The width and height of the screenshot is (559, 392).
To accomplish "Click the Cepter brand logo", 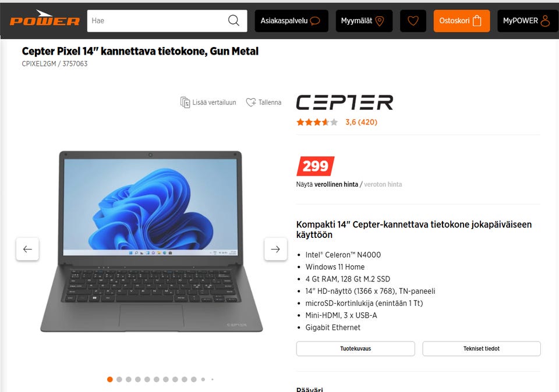I will [x=344, y=102].
